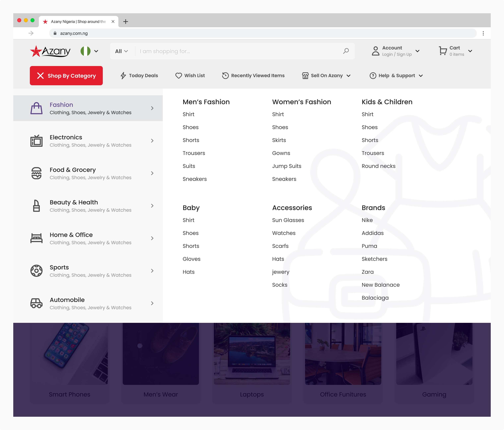Expand the Sports category chevron

(x=152, y=271)
